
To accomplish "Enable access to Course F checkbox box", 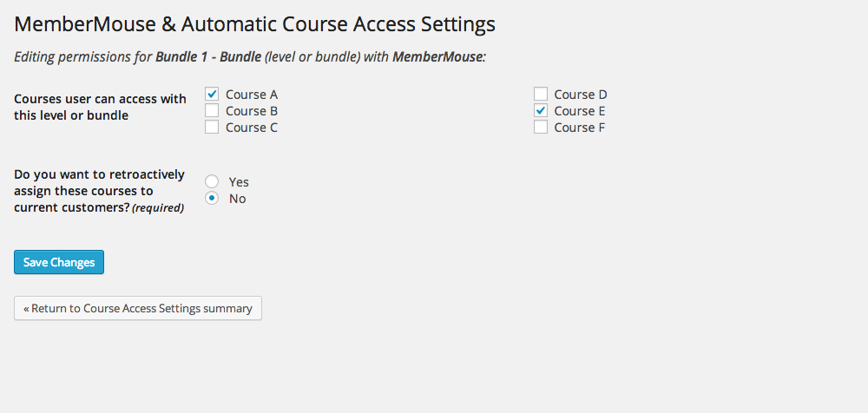I will (541, 128).
